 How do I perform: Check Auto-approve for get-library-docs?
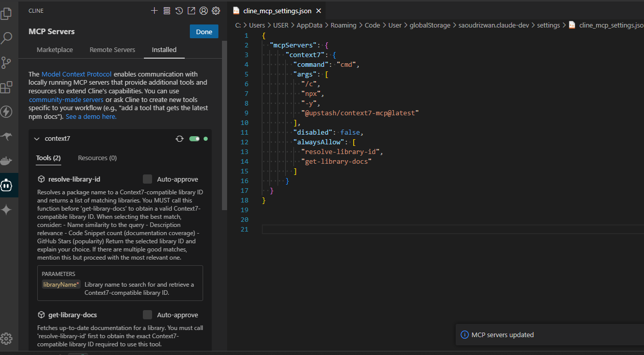[147, 315]
